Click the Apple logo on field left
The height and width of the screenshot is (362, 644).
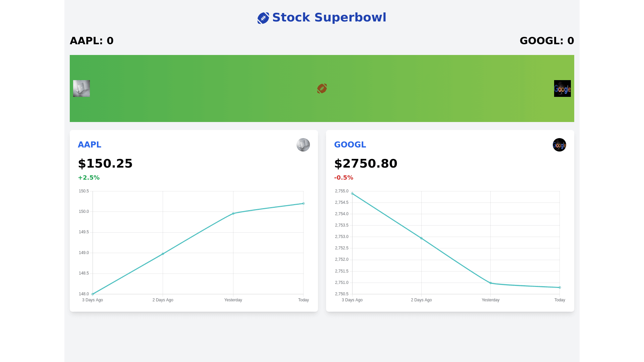82,88
